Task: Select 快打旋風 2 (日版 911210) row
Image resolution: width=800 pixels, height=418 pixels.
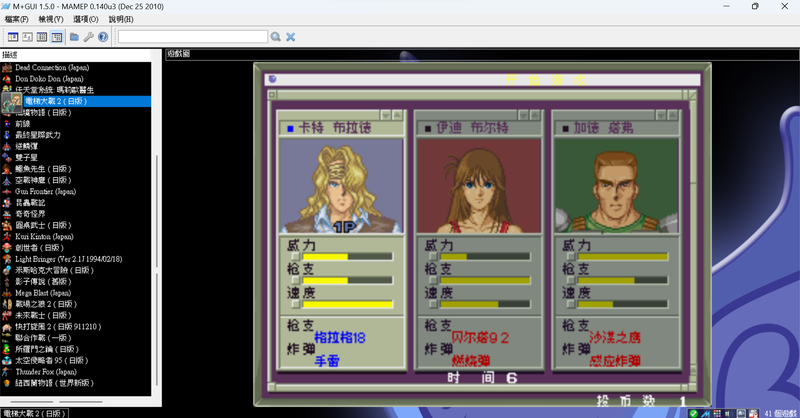Action: pos(76,327)
